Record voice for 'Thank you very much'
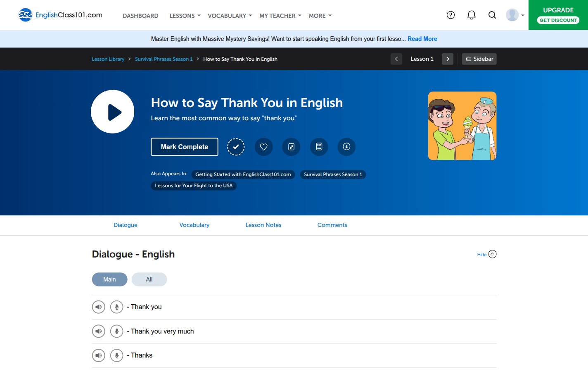Screen dimensions: 588x372 [x=117, y=331]
